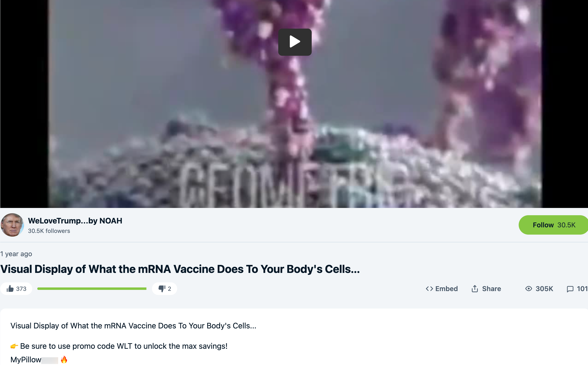Click the Share upload arrow icon

[x=475, y=289]
